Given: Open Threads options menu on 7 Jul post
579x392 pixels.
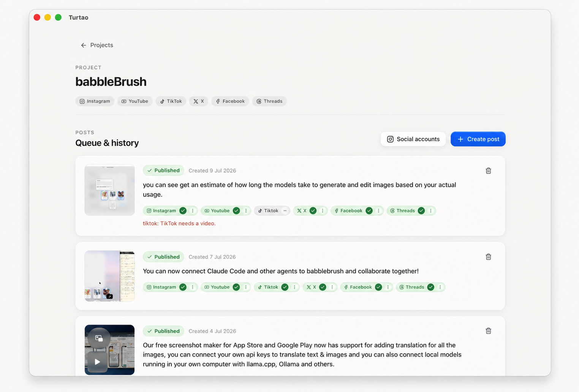Looking at the screenshot, I should pyautogui.click(x=440, y=287).
